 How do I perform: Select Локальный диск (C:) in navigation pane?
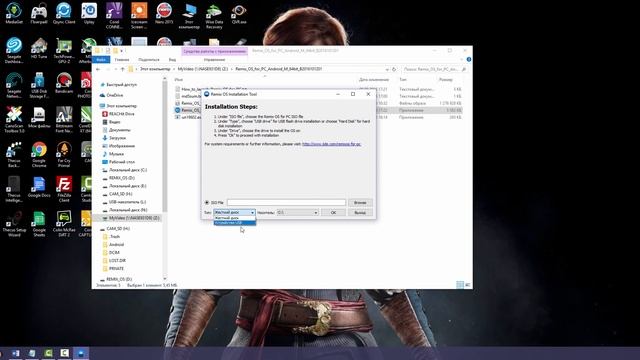pos(128,170)
